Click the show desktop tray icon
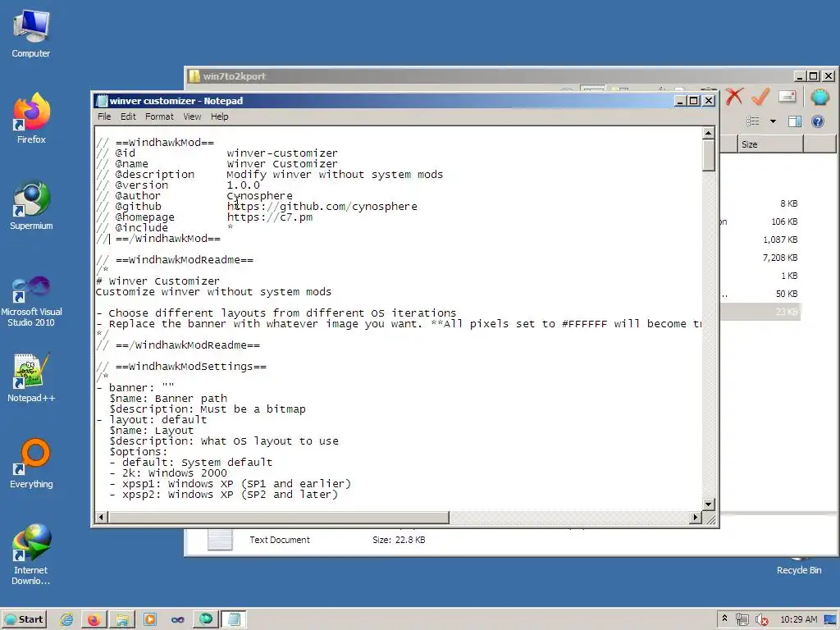840x630 pixels. pos(830,619)
